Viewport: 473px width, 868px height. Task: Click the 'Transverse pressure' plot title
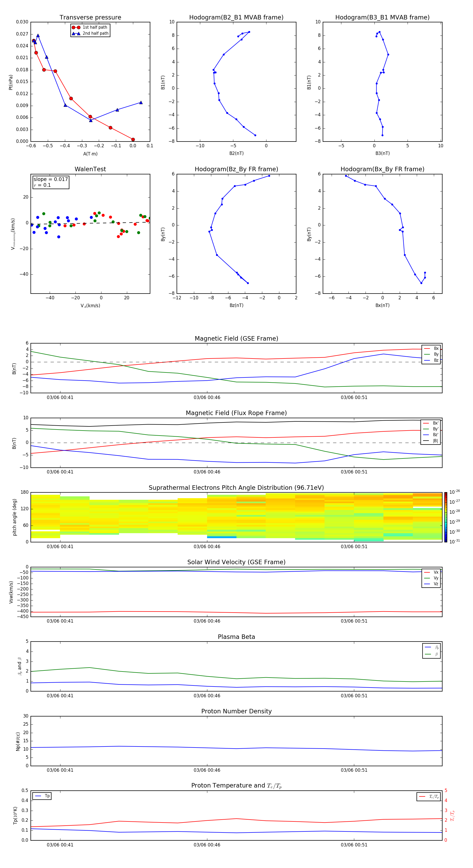coord(90,18)
